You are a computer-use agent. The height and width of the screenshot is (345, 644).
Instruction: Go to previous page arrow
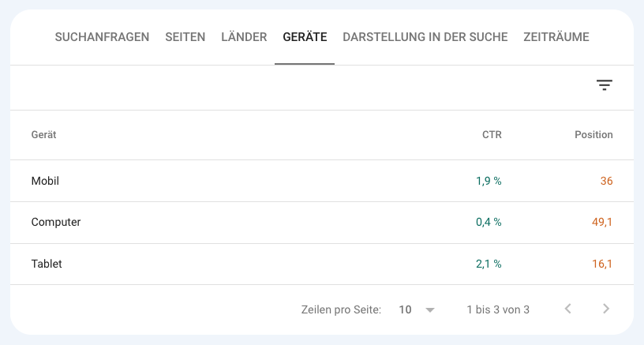(x=567, y=309)
